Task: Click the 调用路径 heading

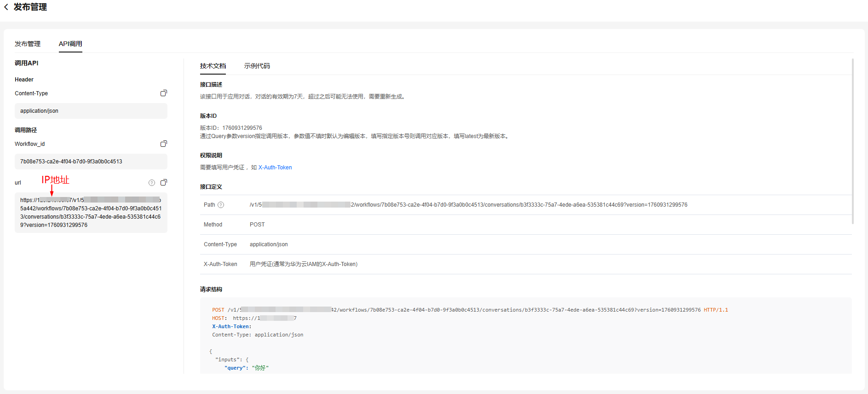Action: coord(26,130)
